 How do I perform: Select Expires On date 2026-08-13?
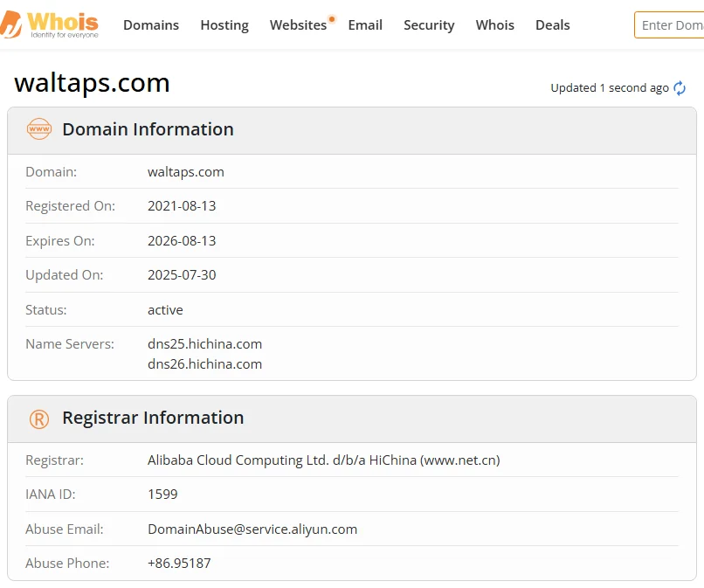tap(182, 241)
